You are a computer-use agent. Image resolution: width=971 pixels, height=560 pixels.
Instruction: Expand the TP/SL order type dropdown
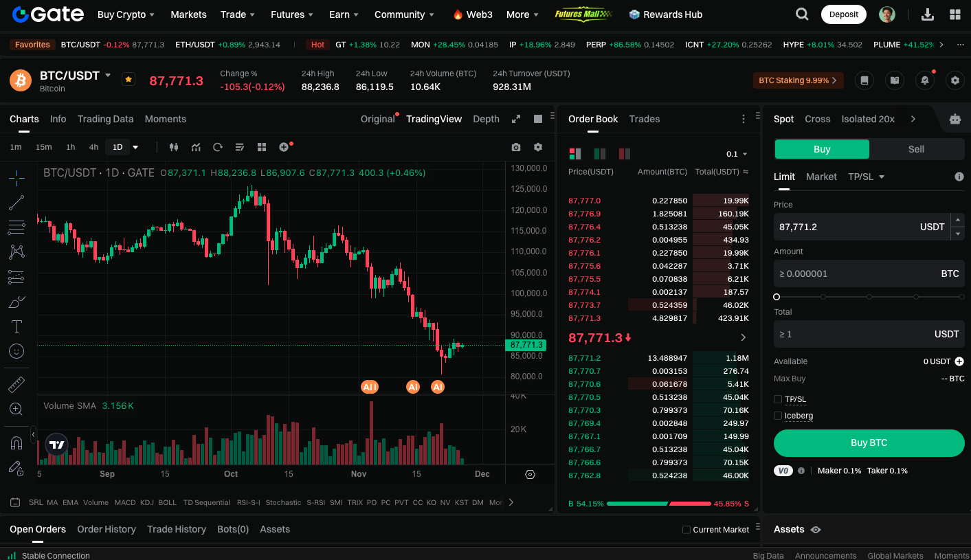(x=867, y=177)
